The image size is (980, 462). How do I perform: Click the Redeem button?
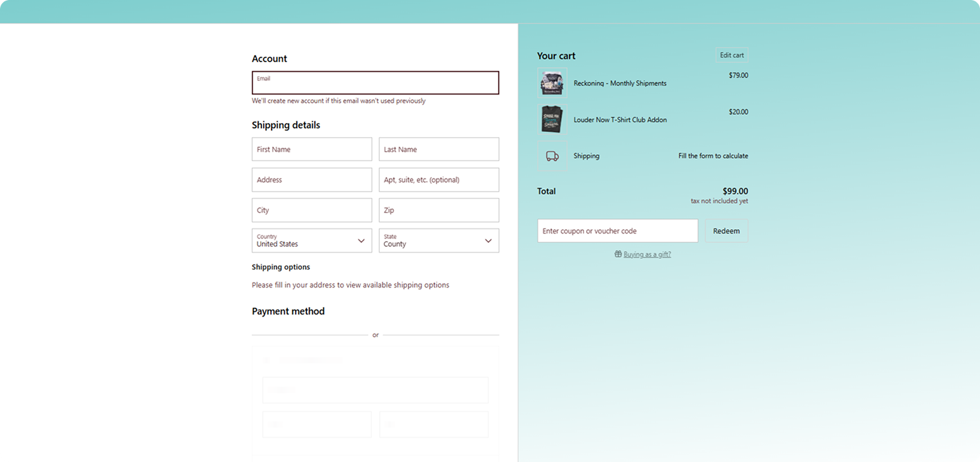coord(726,231)
